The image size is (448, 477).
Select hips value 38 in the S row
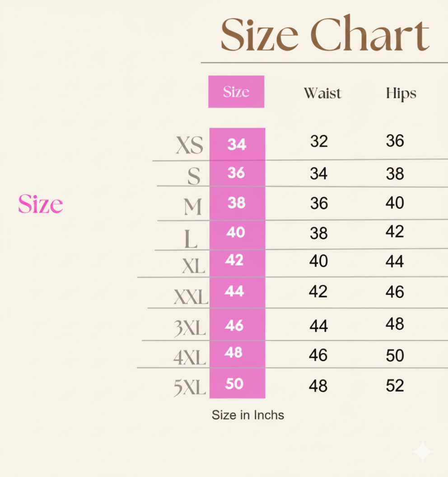395,173
